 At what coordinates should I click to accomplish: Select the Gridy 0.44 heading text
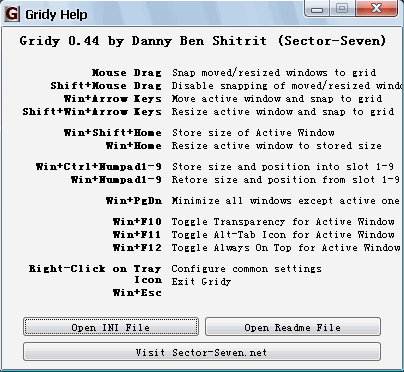[203, 41]
